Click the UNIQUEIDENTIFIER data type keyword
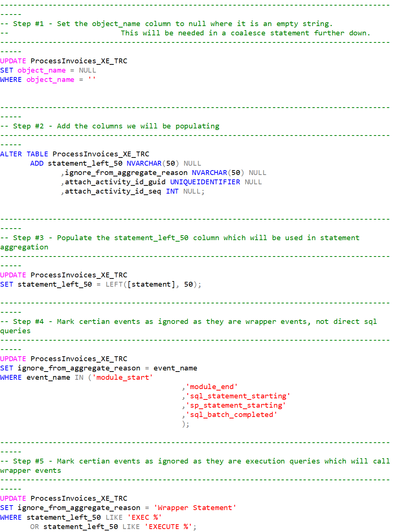Screen dimensions: 393x532 click(x=205, y=182)
